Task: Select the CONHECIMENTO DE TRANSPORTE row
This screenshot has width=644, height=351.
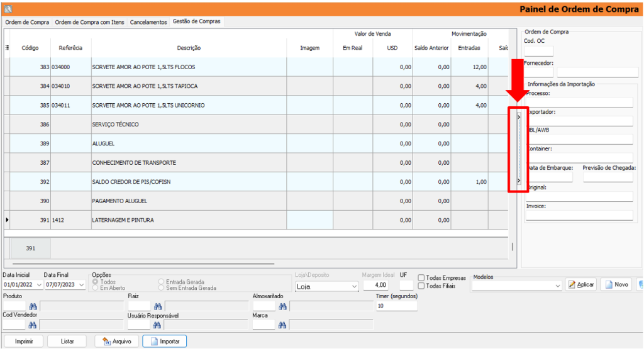Action: click(x=257, y=163)
